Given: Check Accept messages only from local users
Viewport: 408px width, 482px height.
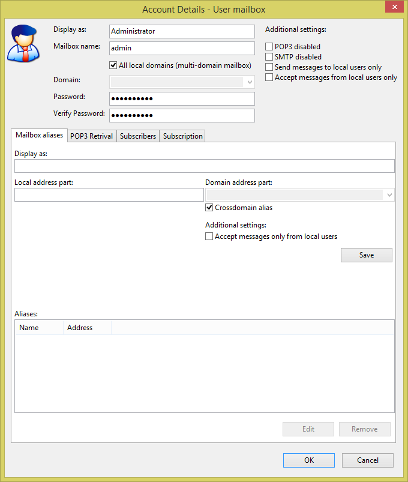Looking at the screenshot, I should coord(209,236).
